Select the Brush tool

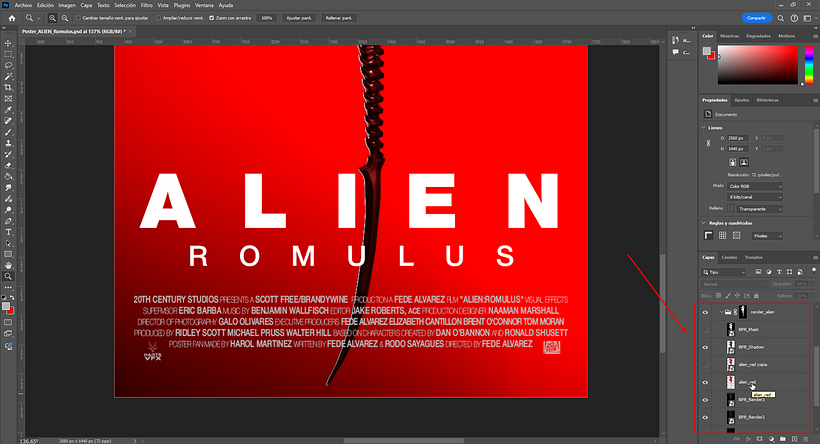[x=8, y=132]
